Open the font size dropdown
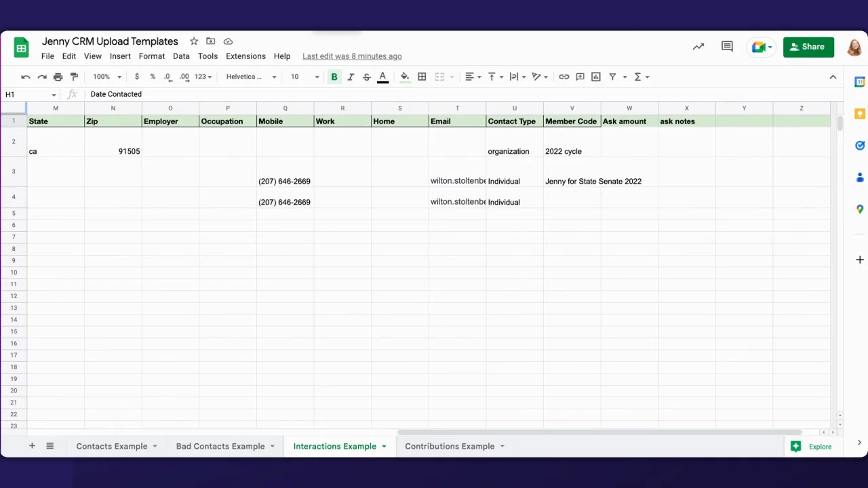This screenshot has width=868, height=488. [x=304, y=77]
